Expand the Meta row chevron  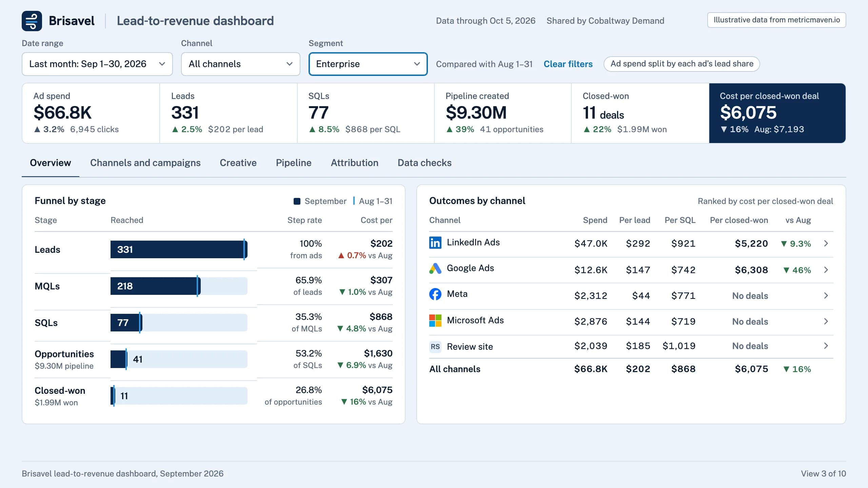[x=826, y=296]
